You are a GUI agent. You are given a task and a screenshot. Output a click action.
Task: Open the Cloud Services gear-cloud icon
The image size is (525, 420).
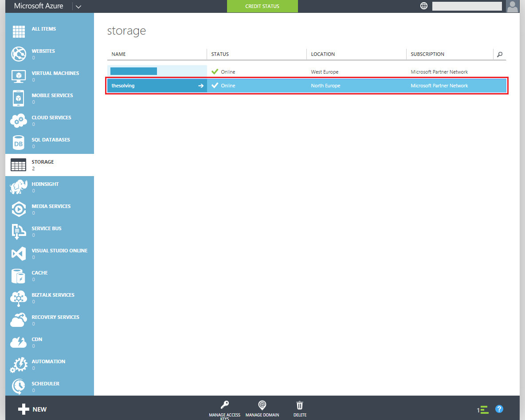tap(19, 121)
